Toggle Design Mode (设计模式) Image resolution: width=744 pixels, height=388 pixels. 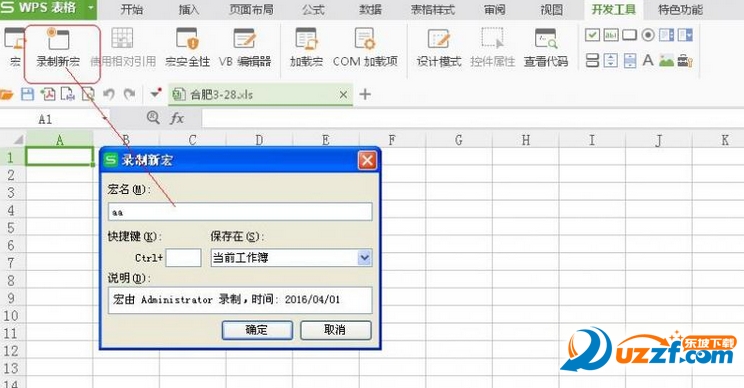pos(438,46)
